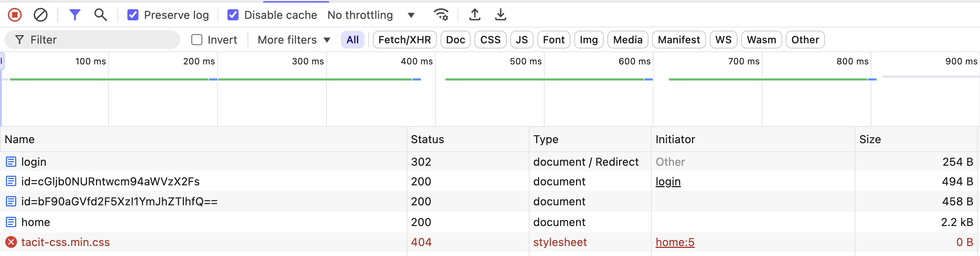
Task: Open the network search magnifier
Action: coord(100,15)
